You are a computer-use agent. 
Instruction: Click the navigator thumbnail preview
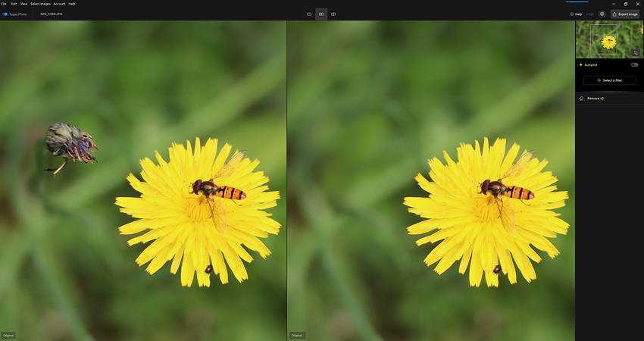609,39
